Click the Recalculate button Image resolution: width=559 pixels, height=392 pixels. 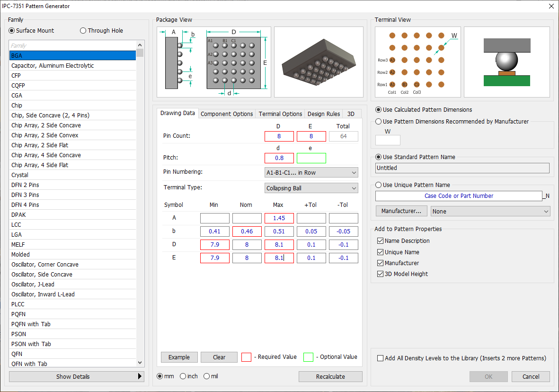click(330, 377)
